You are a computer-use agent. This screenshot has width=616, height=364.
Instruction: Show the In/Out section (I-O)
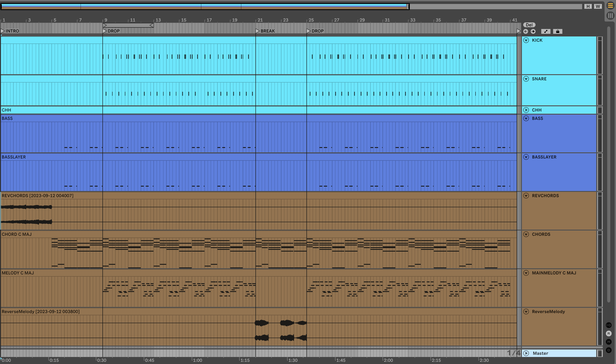click(x=609, y=325)
